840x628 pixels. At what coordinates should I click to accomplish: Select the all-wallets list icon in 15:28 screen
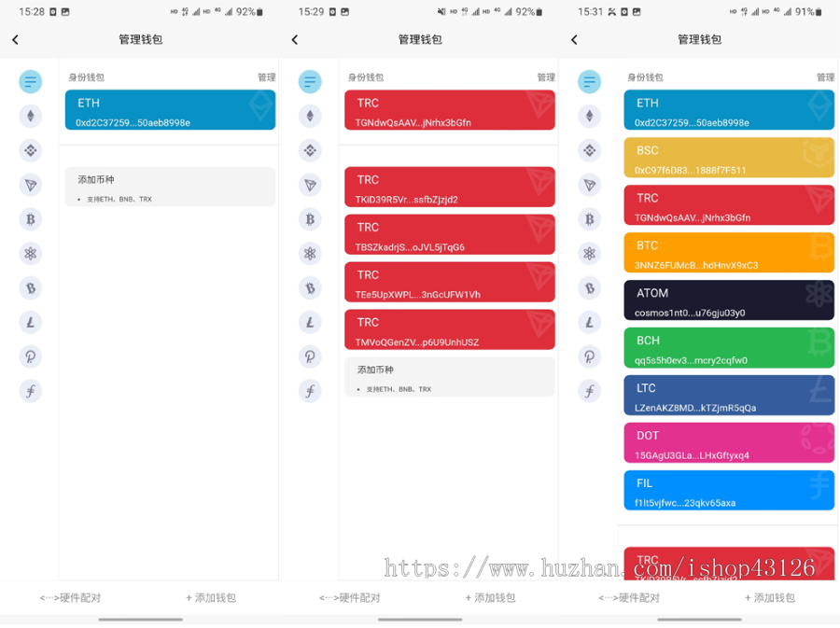click(31, 82)
